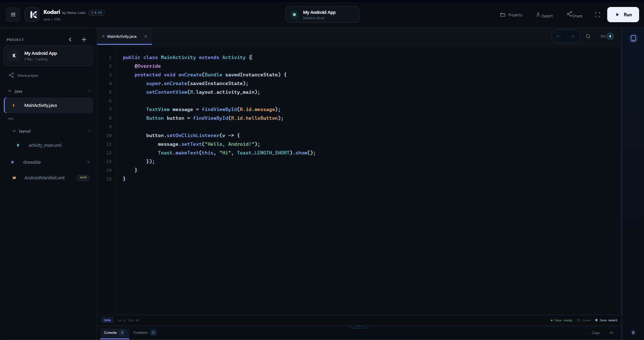Viewport: 644px width, 340px height.
Task: Open the Projects list
Action: click(x=511, y=15)
